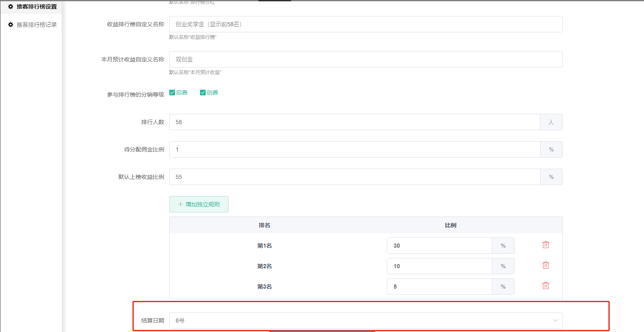
Task: Click trash icon for 第2名 row
Action: [545, 265]
